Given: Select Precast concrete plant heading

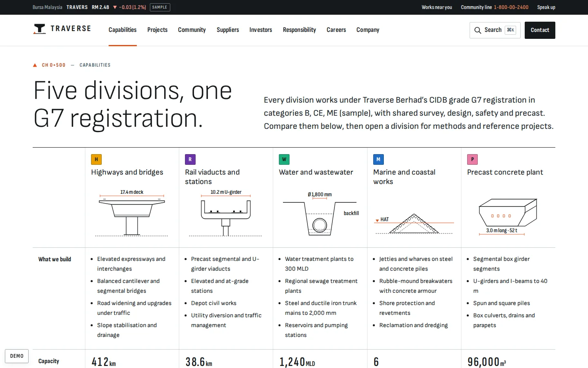Looking at the screenshot, I should click(505, 172).
